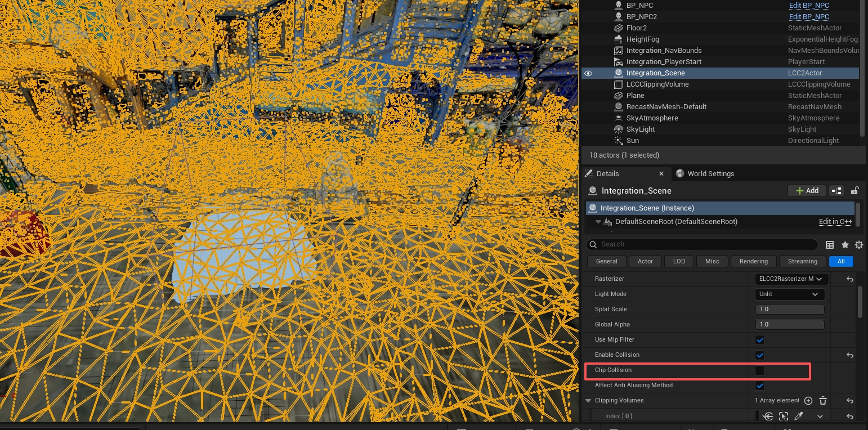The width and height of the screenshot is (868, 430).
Task: Filter properties by Misc
Action: point(712,261)
